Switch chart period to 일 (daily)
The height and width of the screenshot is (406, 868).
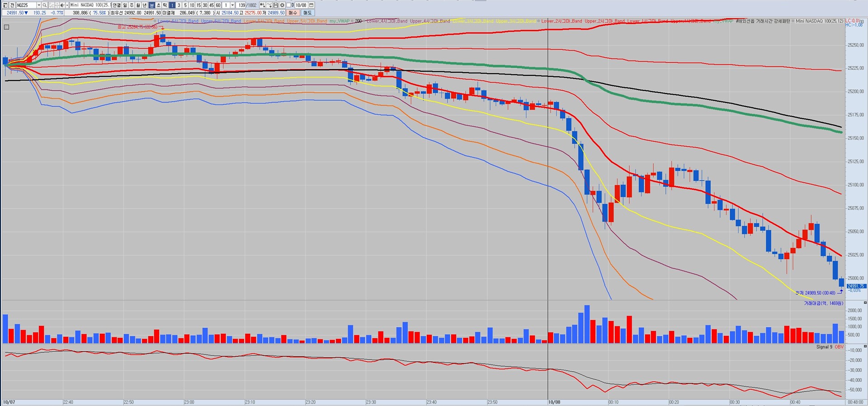tap(125, 5)
